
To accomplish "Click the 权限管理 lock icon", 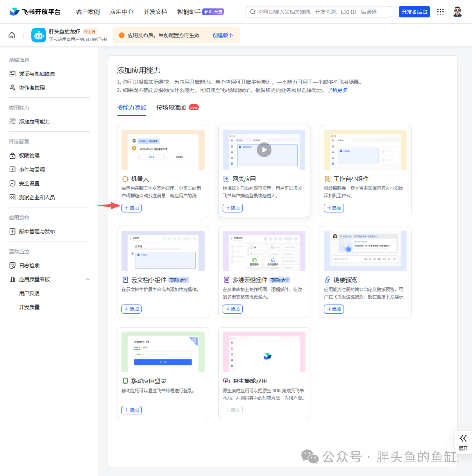I will click(12, 155).
